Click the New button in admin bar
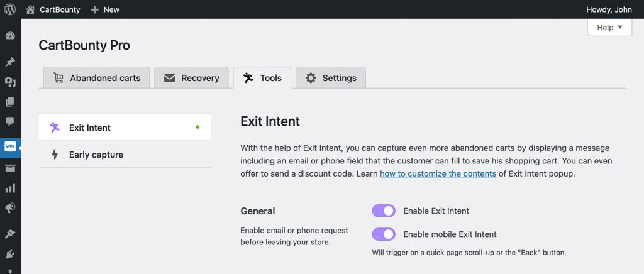The image size is (644, 274). (x=105, y=9)
